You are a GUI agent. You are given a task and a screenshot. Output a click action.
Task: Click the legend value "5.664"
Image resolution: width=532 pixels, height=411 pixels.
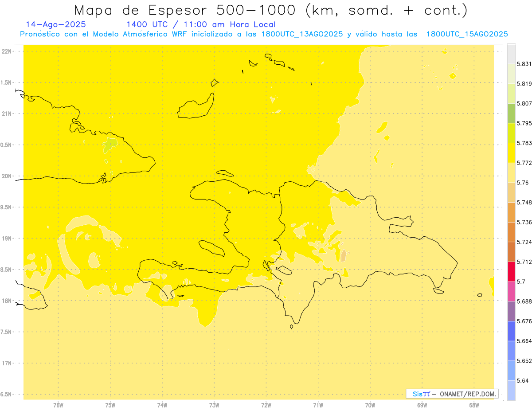(x=524, y=341)
